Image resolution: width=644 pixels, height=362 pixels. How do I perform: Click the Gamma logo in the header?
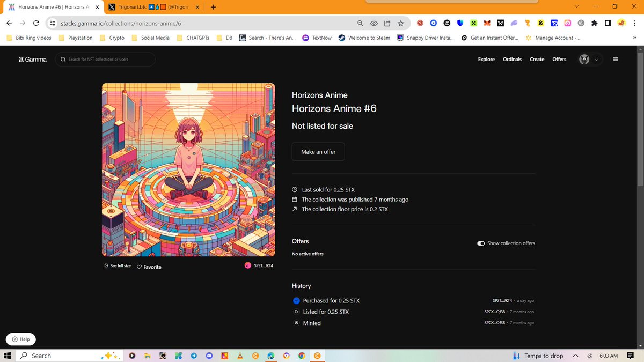[32, 59]
